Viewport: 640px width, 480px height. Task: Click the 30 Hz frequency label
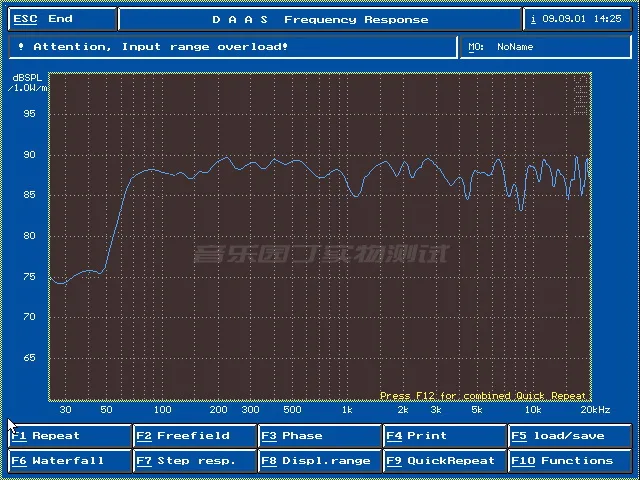click(65, 410)
